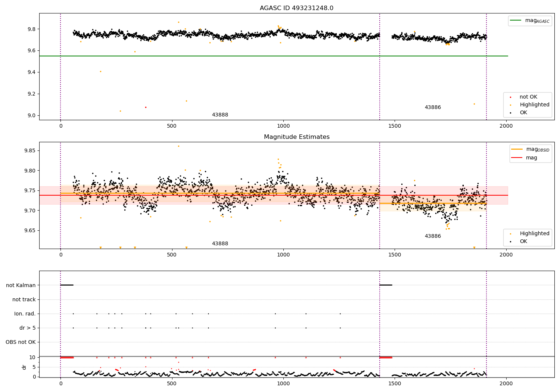Click the 1000 x-tick under Magnitude Estimates panel
Screen dimensions: 560x392
coord(283,255)
